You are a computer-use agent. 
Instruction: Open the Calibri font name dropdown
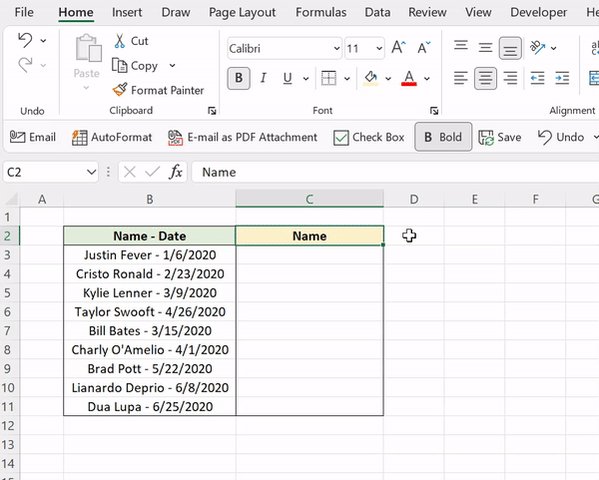[337, 49]
